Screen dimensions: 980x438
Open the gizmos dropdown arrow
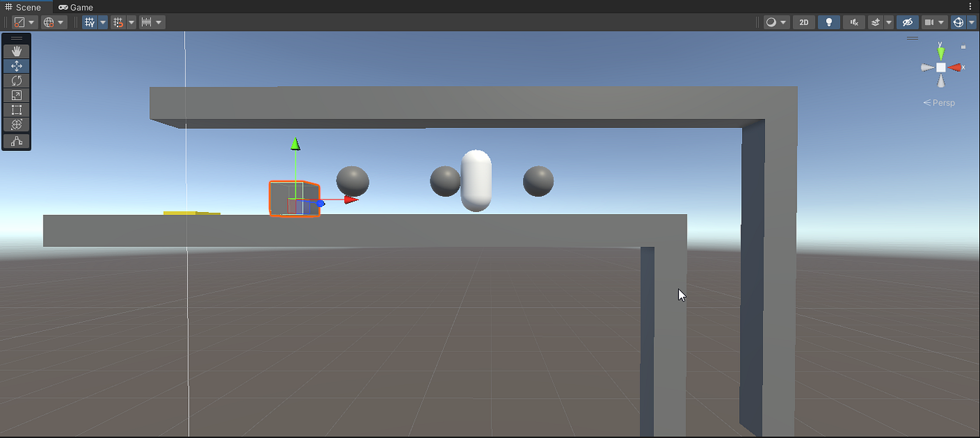click(x=972, y=22)
